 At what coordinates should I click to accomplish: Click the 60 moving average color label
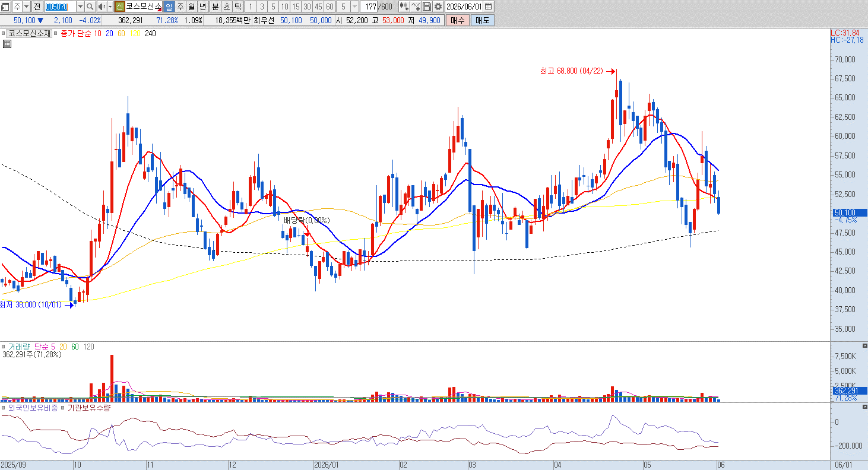121,34
